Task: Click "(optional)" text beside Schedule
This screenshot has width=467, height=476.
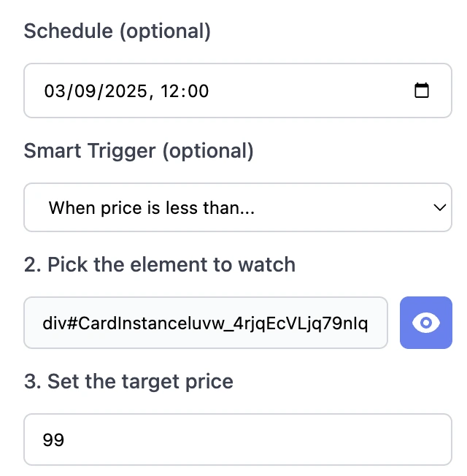Action: [163, 31]
